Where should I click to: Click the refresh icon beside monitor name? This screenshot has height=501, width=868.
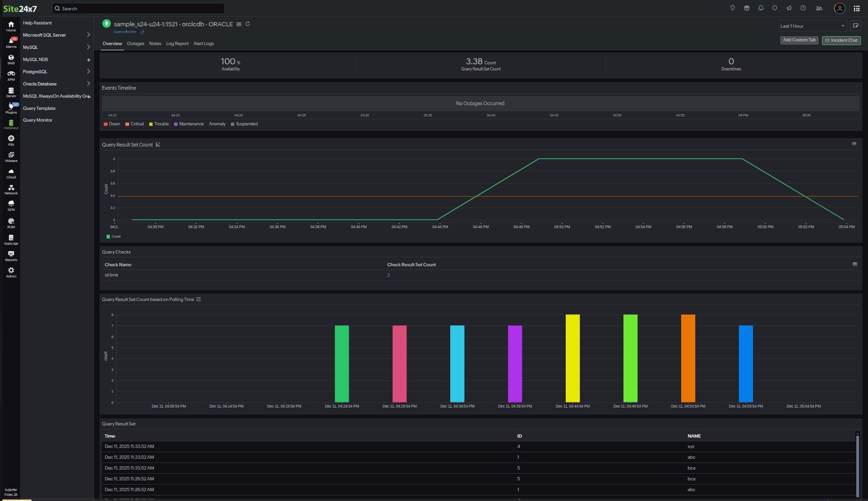click(248, 24)
